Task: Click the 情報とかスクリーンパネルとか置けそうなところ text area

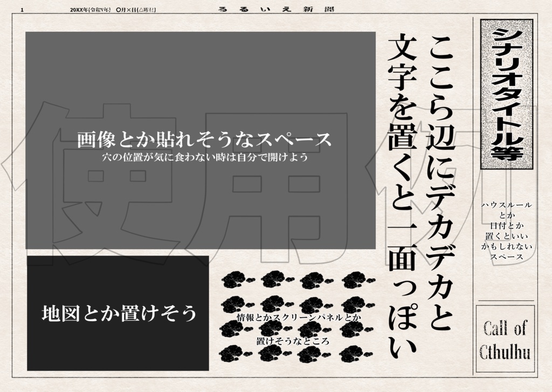Action: coord(298,329)
